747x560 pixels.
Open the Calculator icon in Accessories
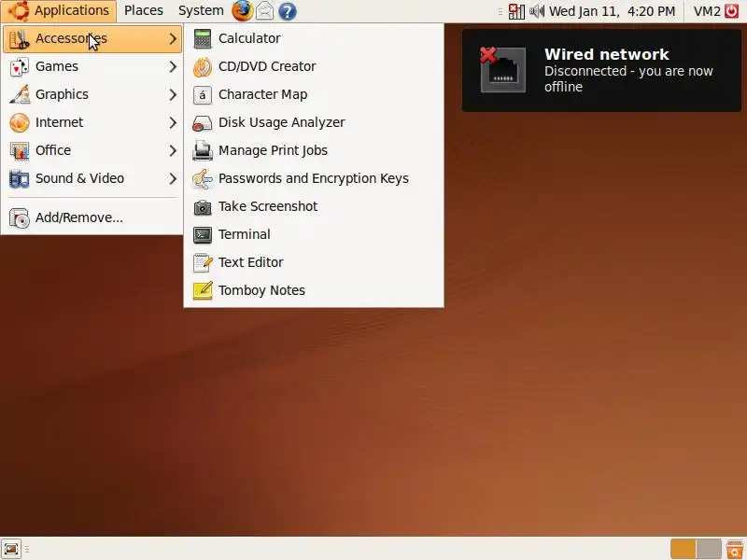203,38
